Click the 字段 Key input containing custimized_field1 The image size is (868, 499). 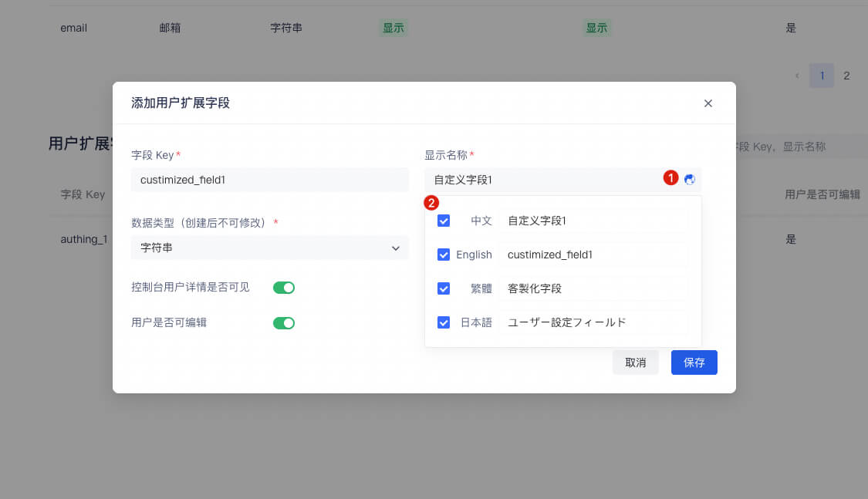[x=269, y=179]
